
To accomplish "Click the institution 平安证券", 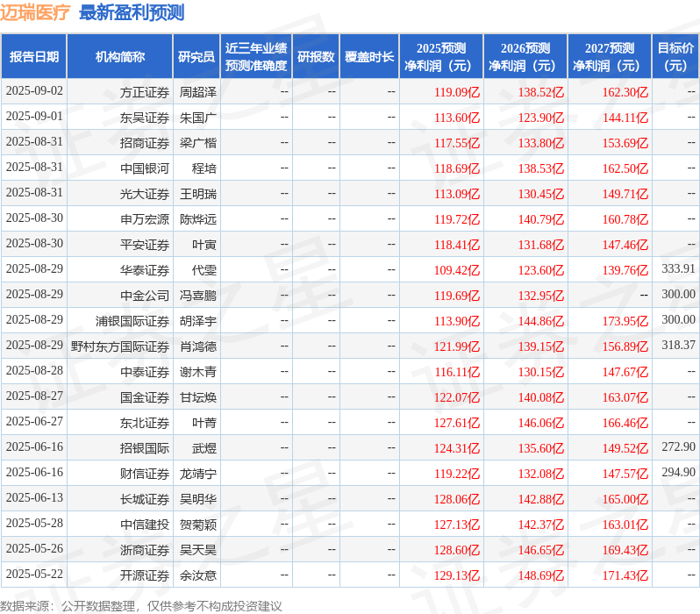I will [x=145, y=245].
